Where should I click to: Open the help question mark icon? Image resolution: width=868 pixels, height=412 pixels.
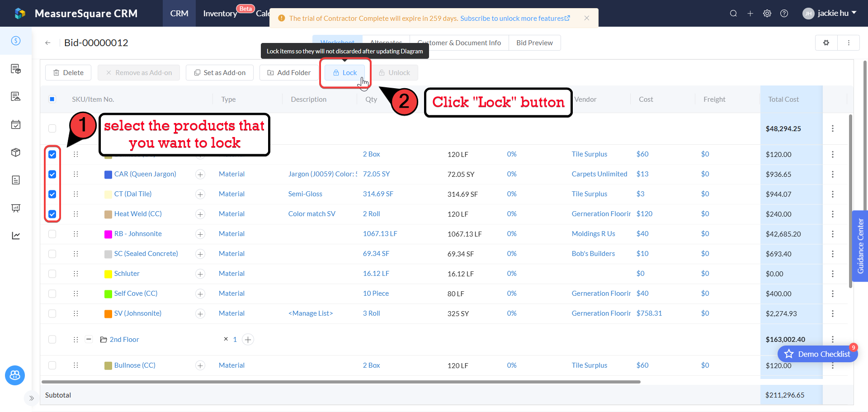click(784, 14)
